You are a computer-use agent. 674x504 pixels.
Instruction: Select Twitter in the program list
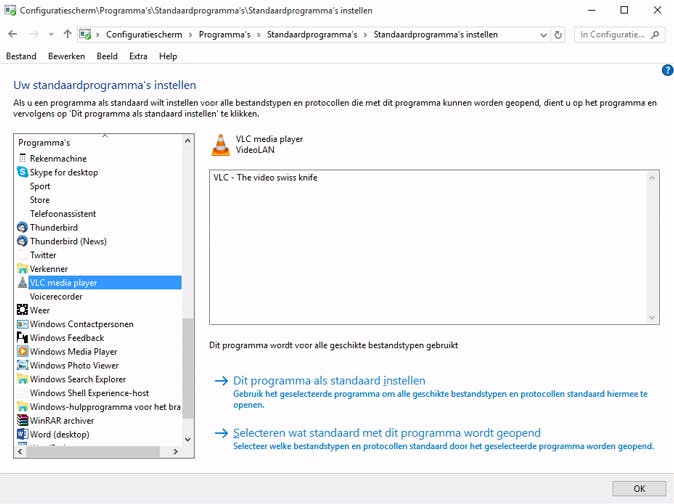pos(43,255)
